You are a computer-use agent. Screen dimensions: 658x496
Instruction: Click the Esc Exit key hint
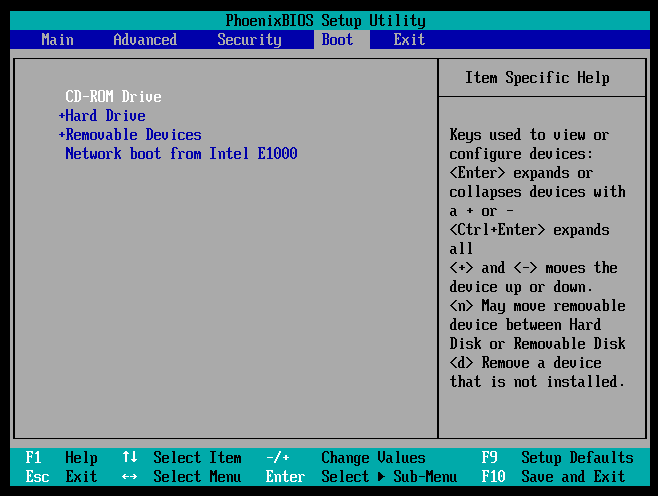tap(61, 476)
